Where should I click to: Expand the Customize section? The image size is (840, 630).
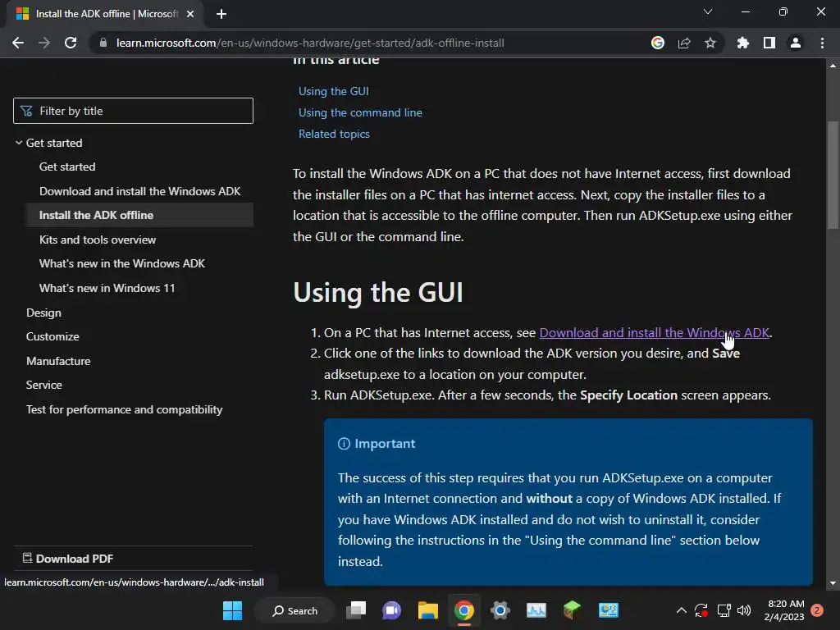pos(52,336)
